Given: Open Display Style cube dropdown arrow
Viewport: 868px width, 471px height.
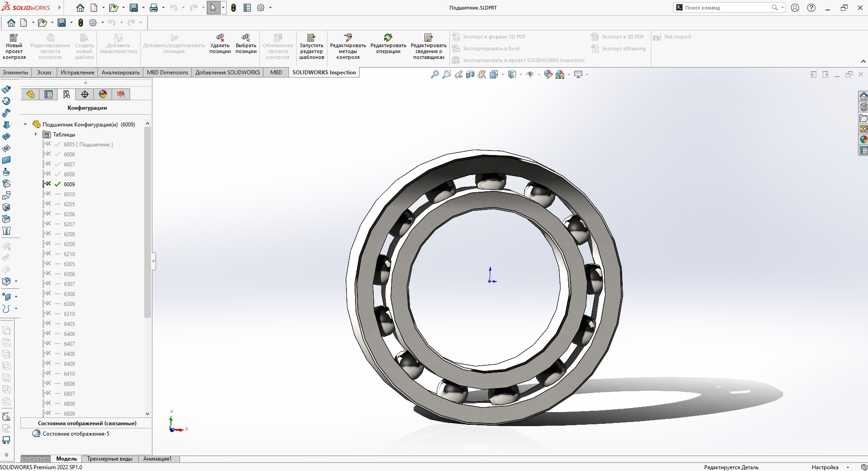Looking at the screenshot, I should click(x=521, y=74).
